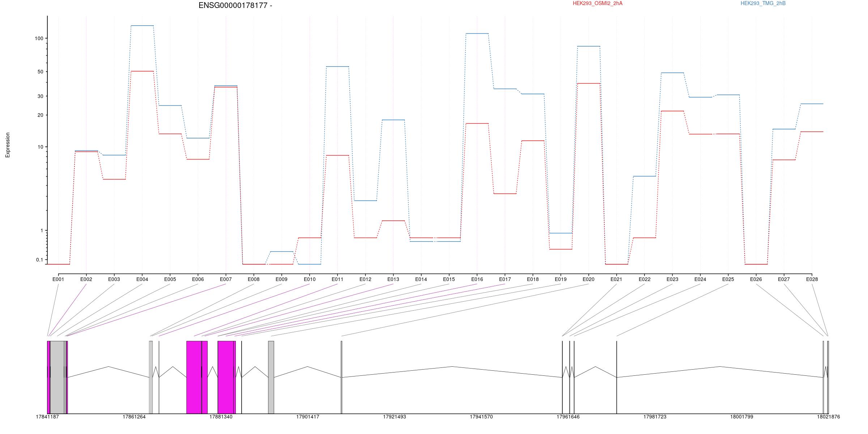The height and width of the screenshot is (434, 868).
Task: Click the Expression y-axis label
Action: (8, 145)
